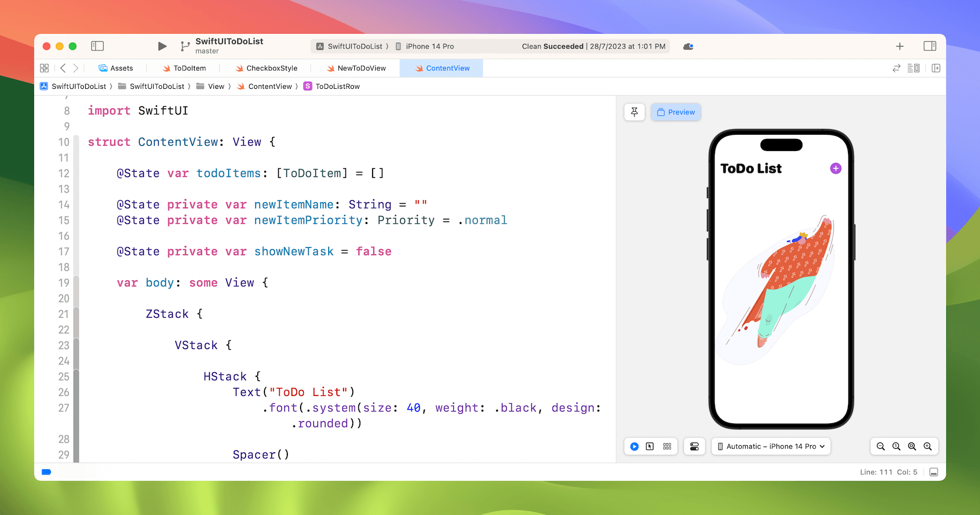Select the ContentView tab

(x=442, y=68)
